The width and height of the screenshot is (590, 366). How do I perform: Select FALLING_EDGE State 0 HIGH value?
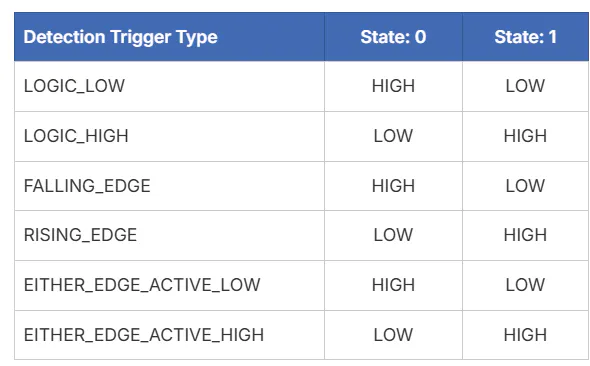[393, 186]
